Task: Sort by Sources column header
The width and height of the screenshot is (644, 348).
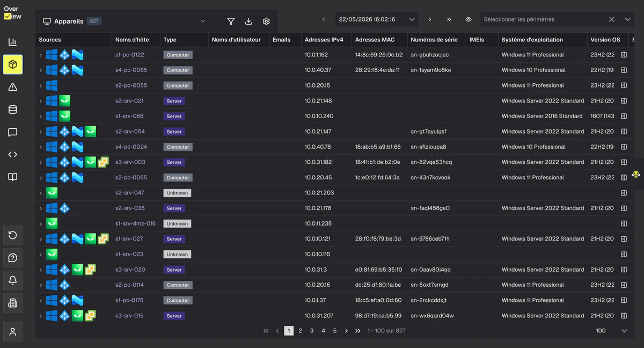Action: pos(50,40)
